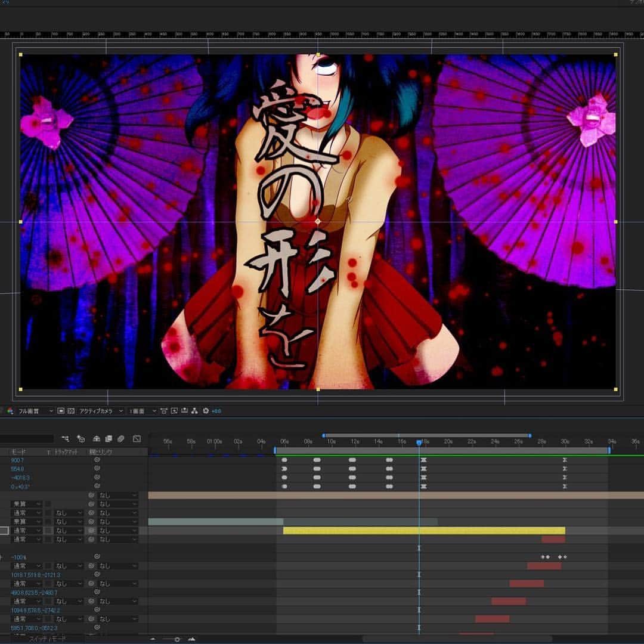644x644 pixels.
Task: Click the bottom-right bounding box handle in viewer
Action: click(615, 389)
